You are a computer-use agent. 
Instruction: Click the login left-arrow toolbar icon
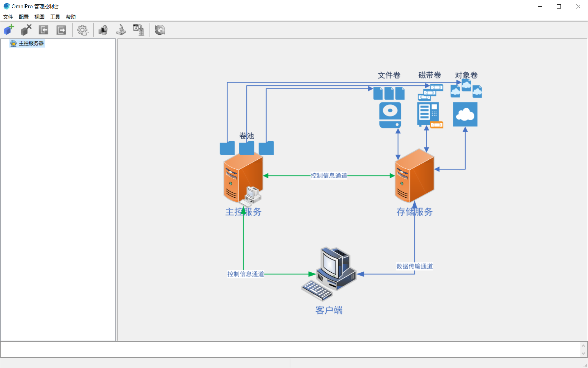pos(43,30)
